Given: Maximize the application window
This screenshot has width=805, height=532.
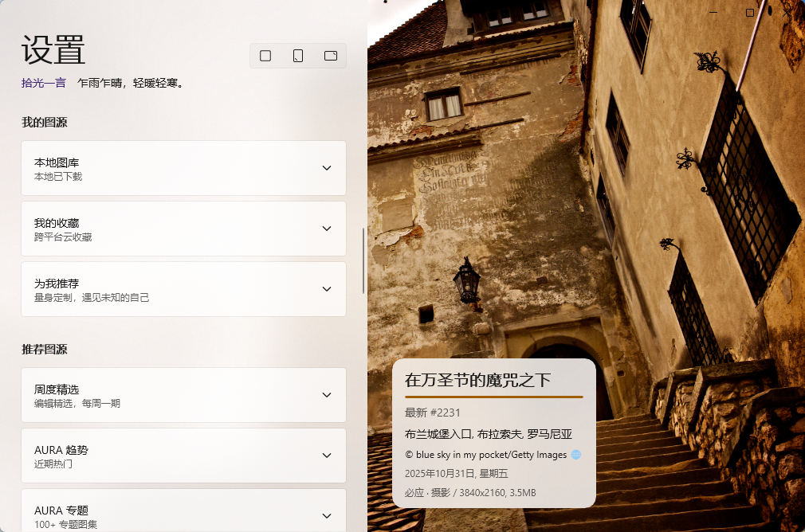Looking at the screenshot, I should (749, 13).
